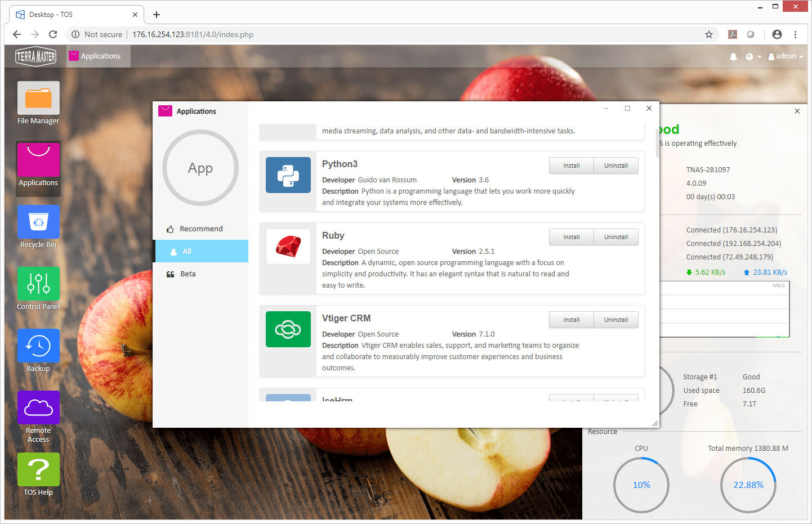Image resolution: width=812 pixels, height=524 pixels.
Task: Close the system info panel
Action: 797,111
